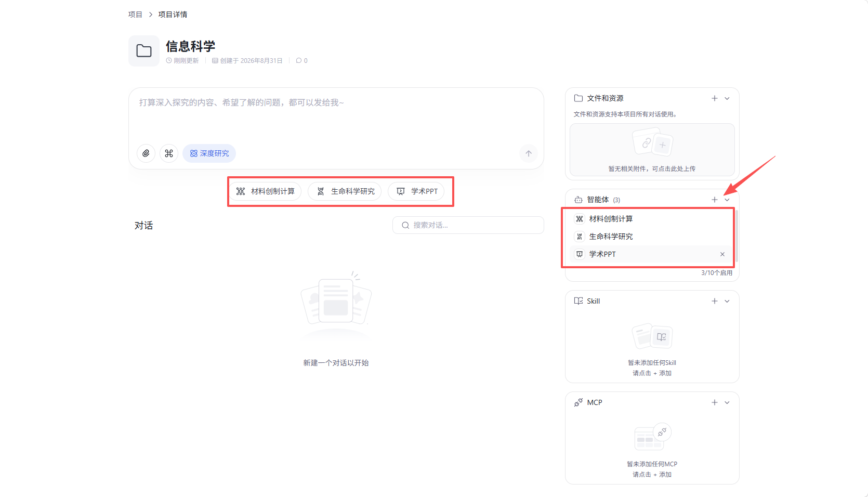
Task: Click the 项目详情 breadcrumb
Action: coord(173,15)
